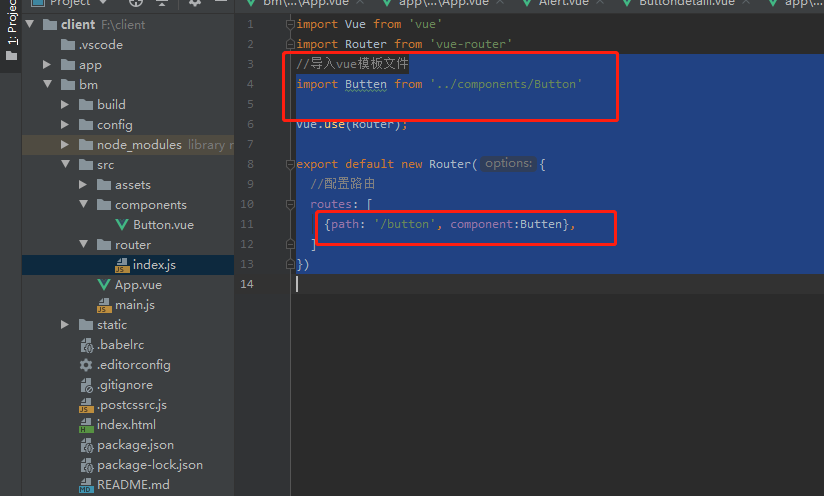Screen dimensions: 824x496
Task: Toggle fold marker on line 13
Action: pos(290,264)
